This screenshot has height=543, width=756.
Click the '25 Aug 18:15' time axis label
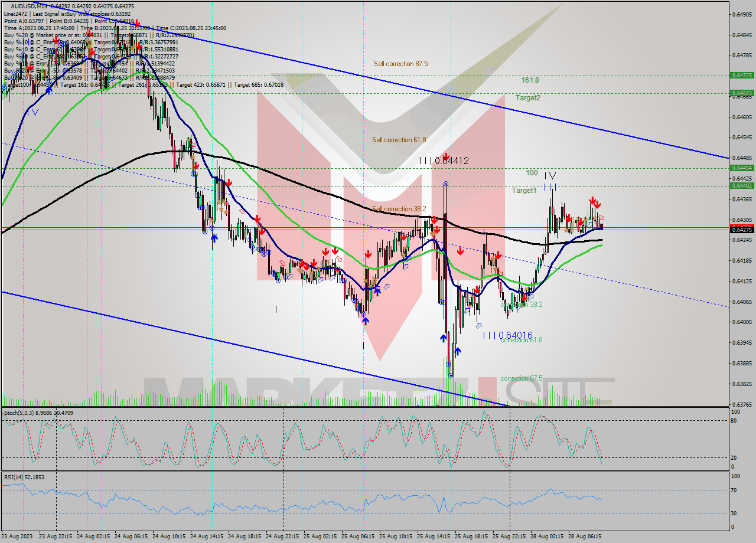[x=471, y=537]
